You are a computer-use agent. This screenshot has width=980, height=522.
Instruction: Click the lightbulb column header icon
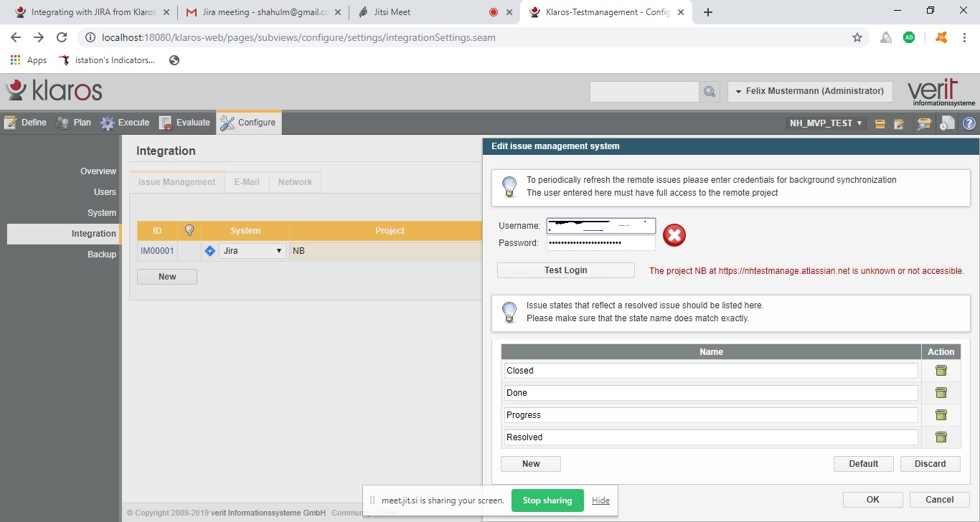tap(189, 230)
